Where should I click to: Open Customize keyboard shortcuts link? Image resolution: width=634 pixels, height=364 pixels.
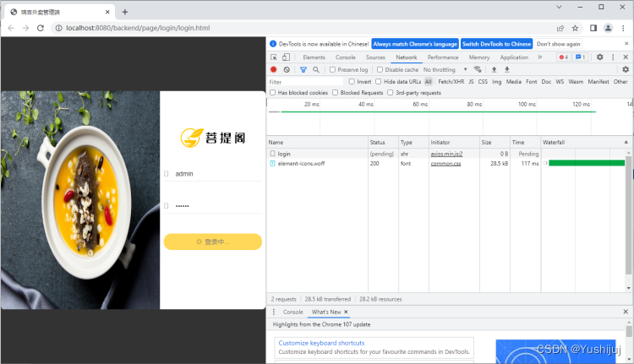coord(321,343)
